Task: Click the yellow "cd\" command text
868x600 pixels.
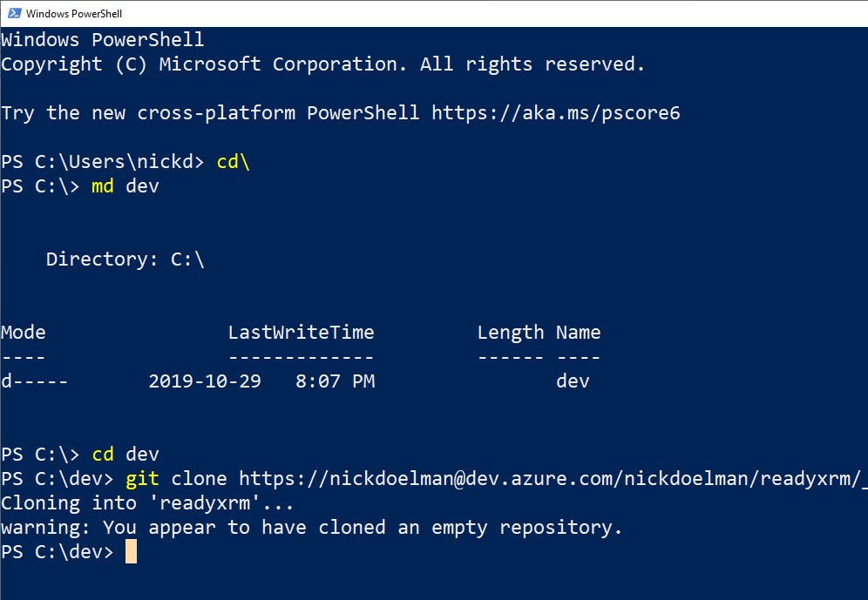Action: coord(233,162)
